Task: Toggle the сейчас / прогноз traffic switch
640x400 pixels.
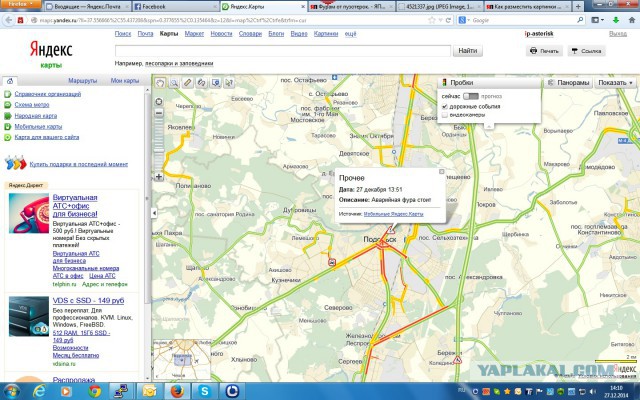Action: (x=471, y=96)
